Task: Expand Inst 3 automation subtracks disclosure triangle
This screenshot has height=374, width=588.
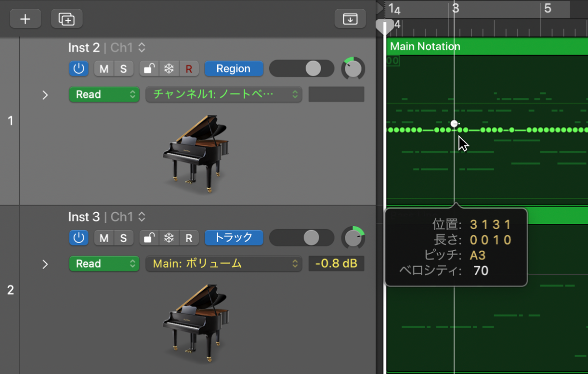Action: pos(45,264)
